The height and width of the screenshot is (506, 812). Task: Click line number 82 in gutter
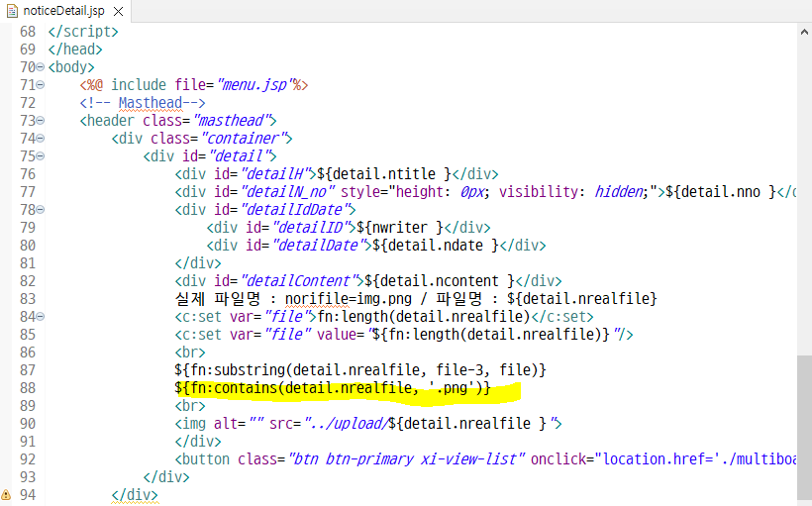tap(28, 281)
